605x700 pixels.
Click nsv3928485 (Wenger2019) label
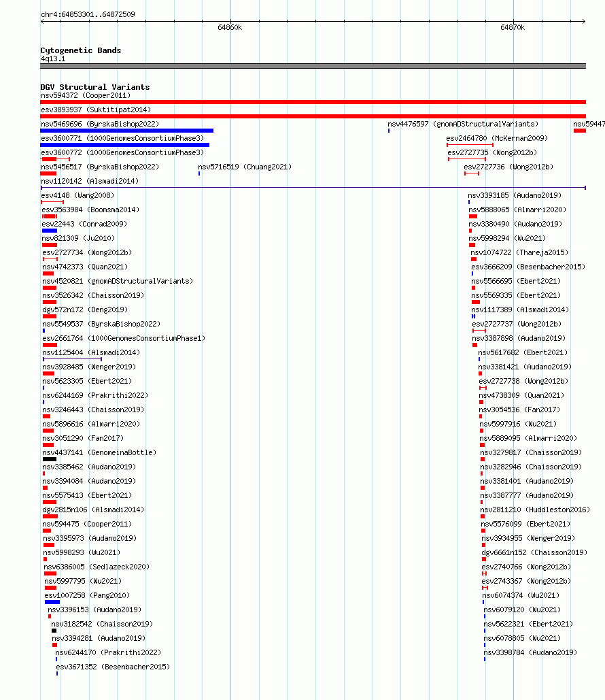click(89, 367)
